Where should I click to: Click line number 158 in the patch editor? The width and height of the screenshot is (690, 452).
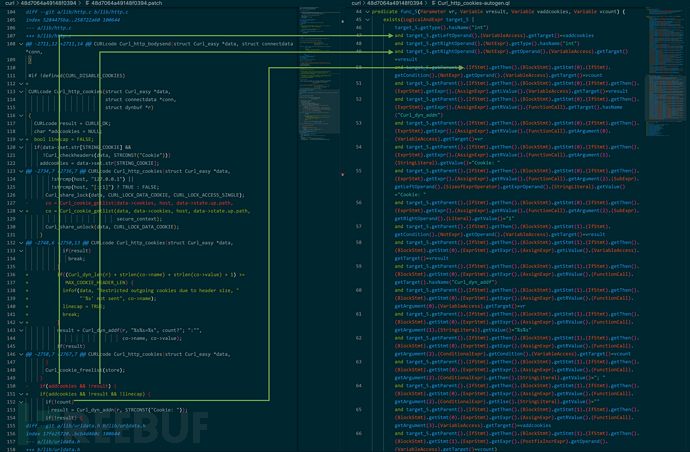tap(11, 449)
